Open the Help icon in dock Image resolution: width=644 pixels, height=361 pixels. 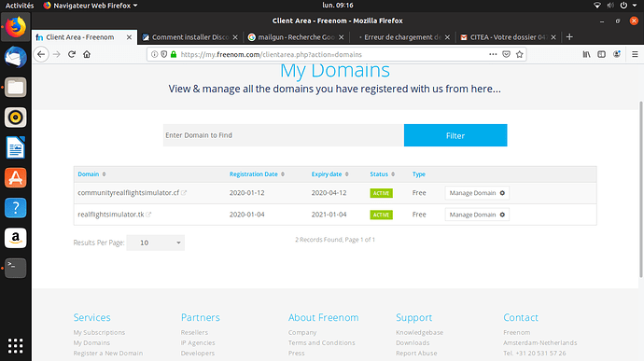16,208
